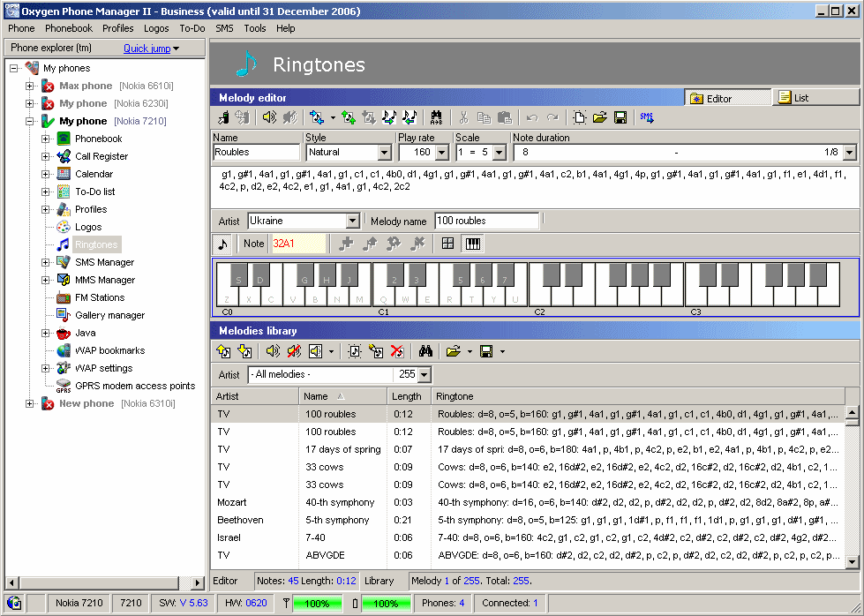Viewport: 864px width, 616px height.
Task: Click the save floppy icon in Melody editor
Action: [620, 117]
